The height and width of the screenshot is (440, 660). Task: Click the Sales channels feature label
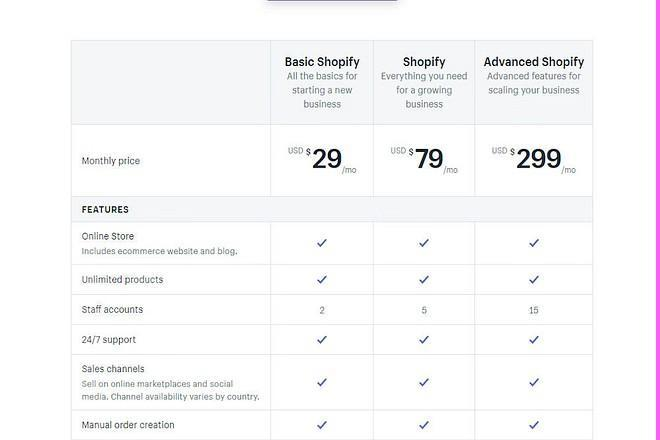point(113,369)
